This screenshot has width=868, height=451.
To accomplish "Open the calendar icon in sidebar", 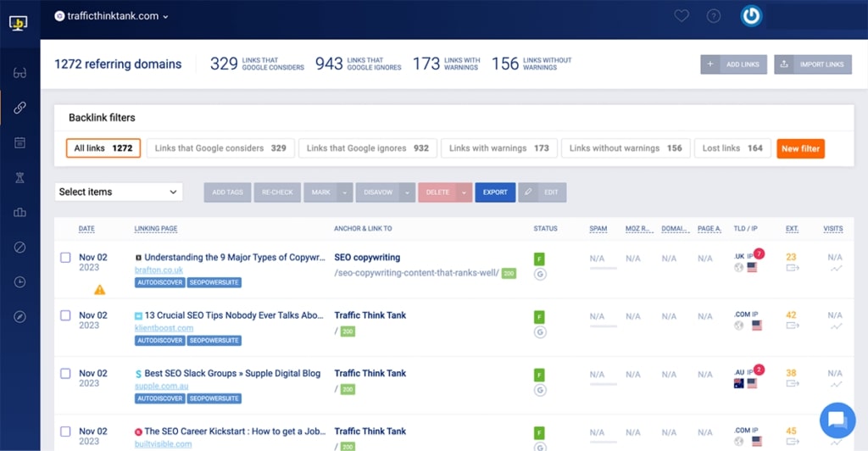I will point(20,142).
